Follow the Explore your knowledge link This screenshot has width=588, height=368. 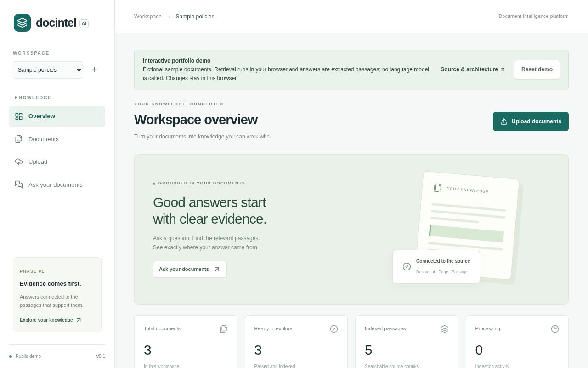51,320
